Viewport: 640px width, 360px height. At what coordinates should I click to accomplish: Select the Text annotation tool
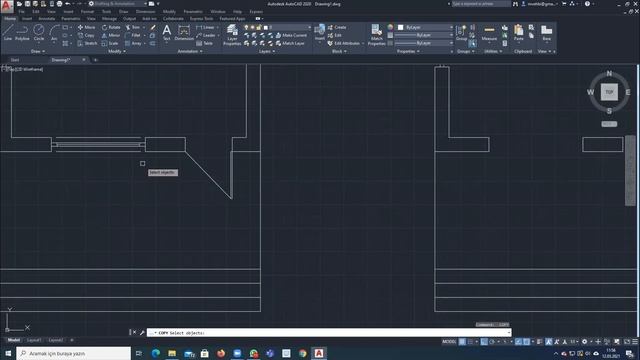[x=167, y=32]
